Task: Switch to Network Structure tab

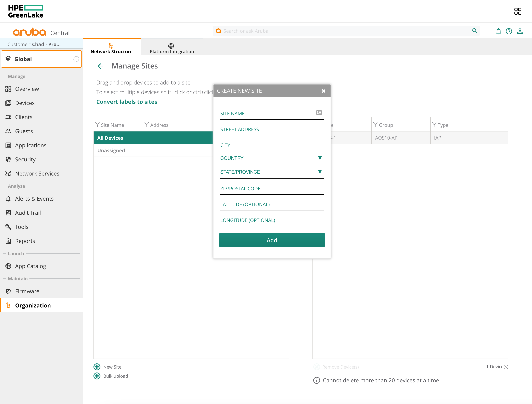Action: coord(112,48)
